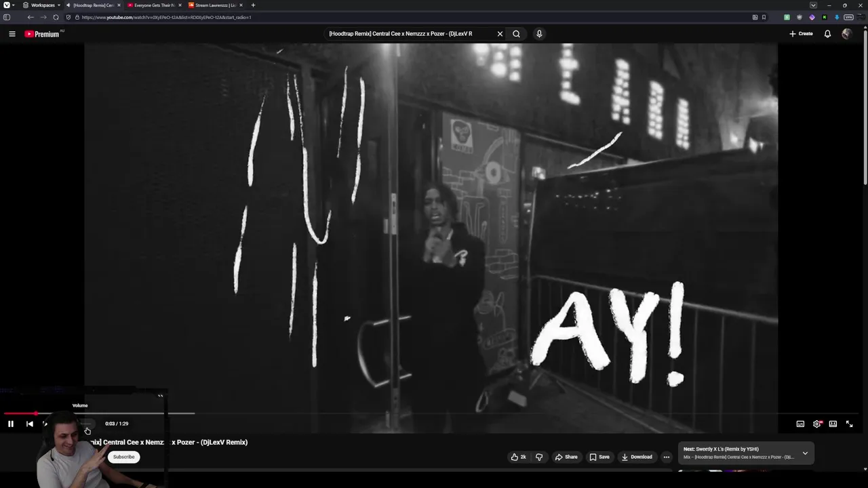Image resolution: width=868 pixels, height=488 pixels.
Task: Go back to previous page
Action: [31, 17]
